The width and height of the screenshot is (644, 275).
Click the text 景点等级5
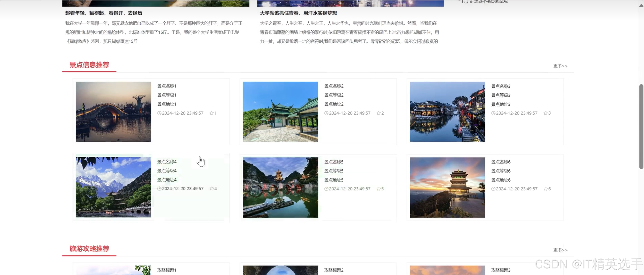click(334, 171)
